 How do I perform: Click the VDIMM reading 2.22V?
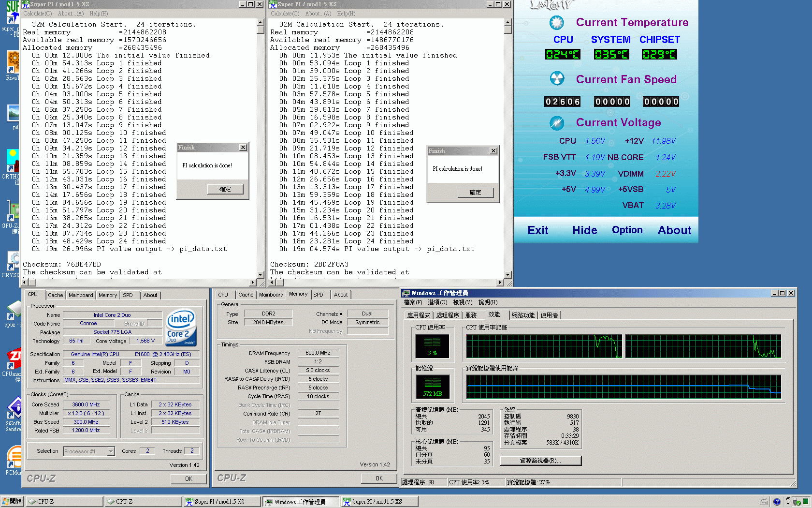[x=666, y=174]
